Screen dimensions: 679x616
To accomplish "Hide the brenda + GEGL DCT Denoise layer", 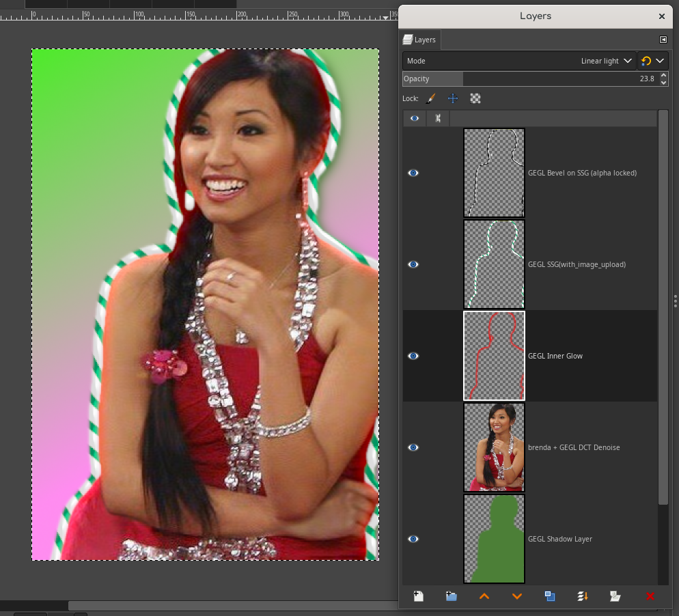I will pyautogui.click(x=413, y=447).
